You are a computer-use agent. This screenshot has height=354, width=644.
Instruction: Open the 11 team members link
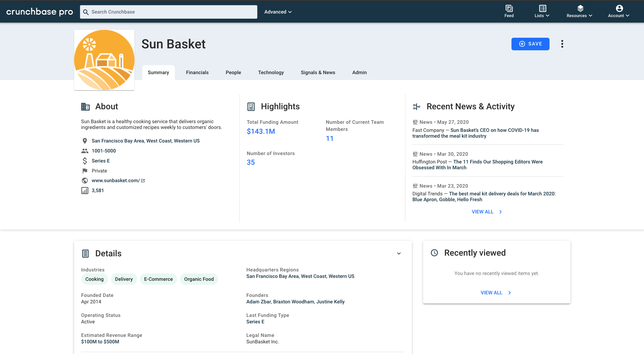(330, 139)
